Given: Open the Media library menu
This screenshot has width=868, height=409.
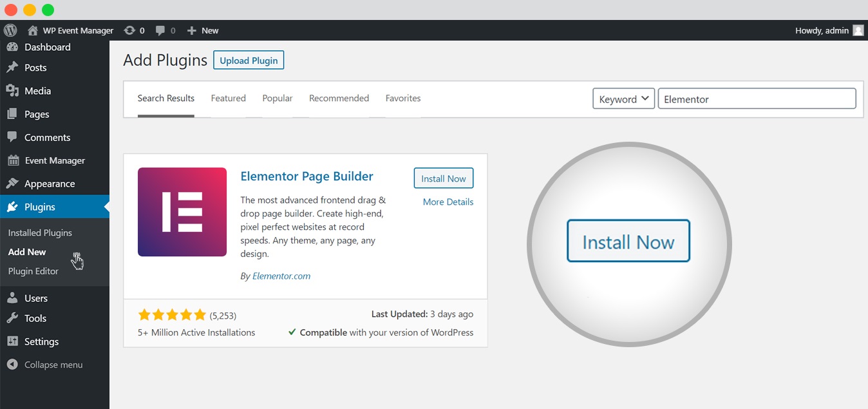Looking at the screenshot, I should pos(37,91).
